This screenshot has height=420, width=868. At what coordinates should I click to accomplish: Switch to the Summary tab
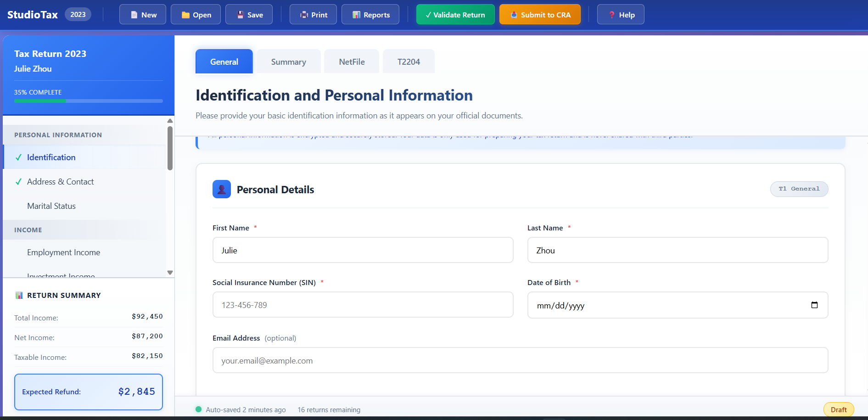[x=288, y=61]
